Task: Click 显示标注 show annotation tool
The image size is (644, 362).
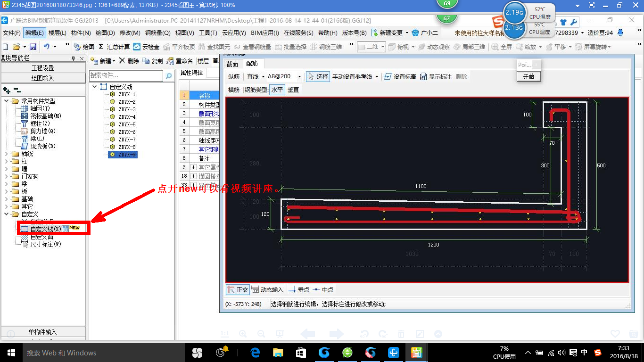Action: coord(436,76)
